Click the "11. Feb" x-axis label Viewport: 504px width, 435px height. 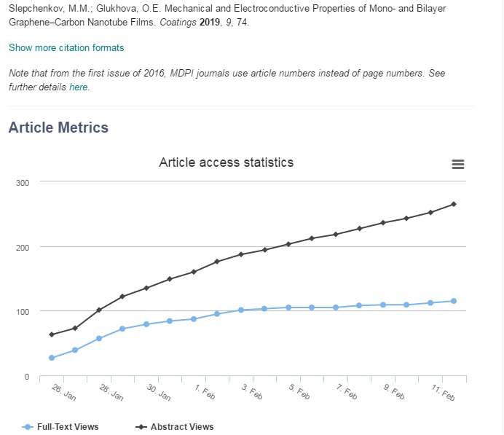(442, 392)
